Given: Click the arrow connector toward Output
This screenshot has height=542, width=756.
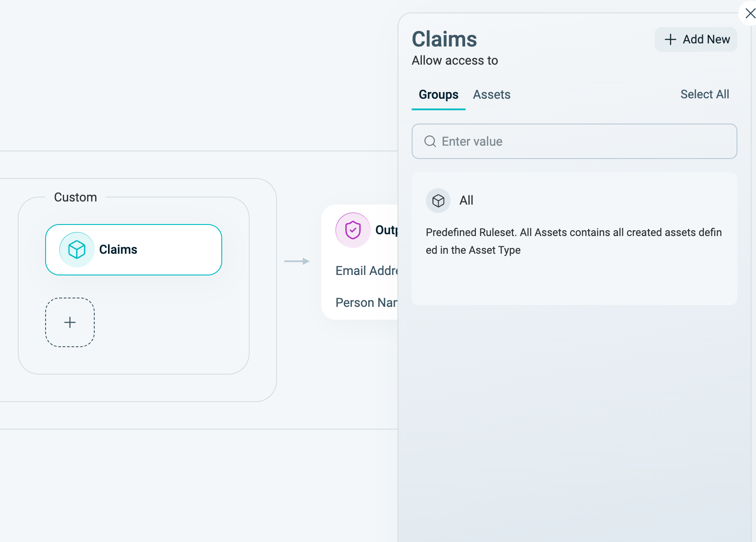Looking at the screenshot, I should pos(297,261).
